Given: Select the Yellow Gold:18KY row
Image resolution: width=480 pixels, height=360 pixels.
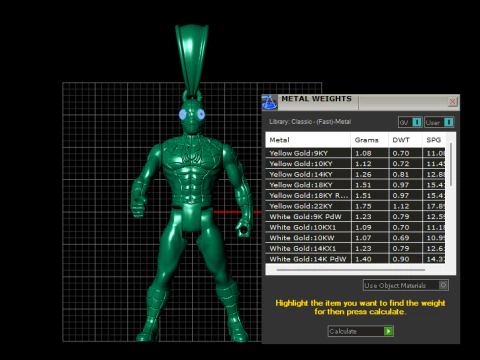Looking at the screenshot, I should (x=355, y=185).
